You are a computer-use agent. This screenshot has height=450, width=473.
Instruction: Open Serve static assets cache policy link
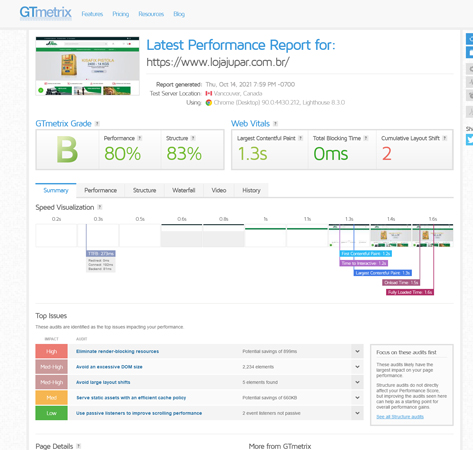tap(131, 398)
